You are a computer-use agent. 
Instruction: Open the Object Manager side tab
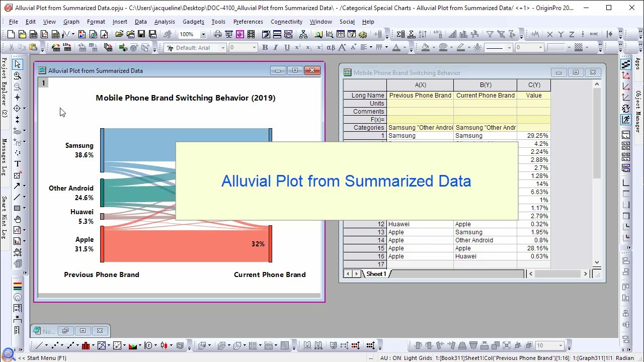click(639, 112)
